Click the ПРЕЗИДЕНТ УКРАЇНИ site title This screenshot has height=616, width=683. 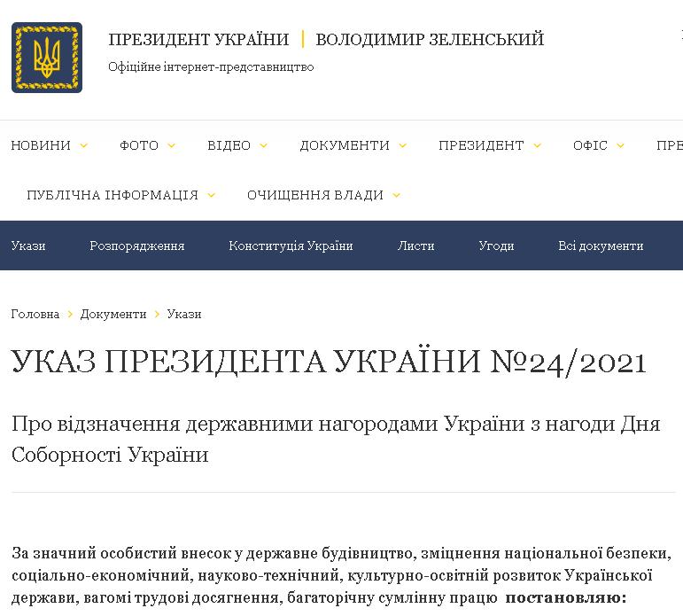tap(198, 40)
